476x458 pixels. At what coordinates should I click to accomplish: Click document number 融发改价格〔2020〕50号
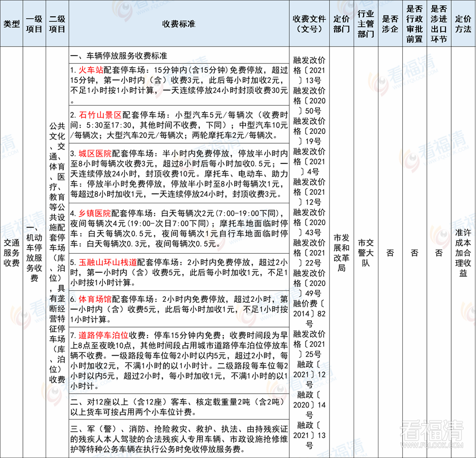click(x=309, y=100)
